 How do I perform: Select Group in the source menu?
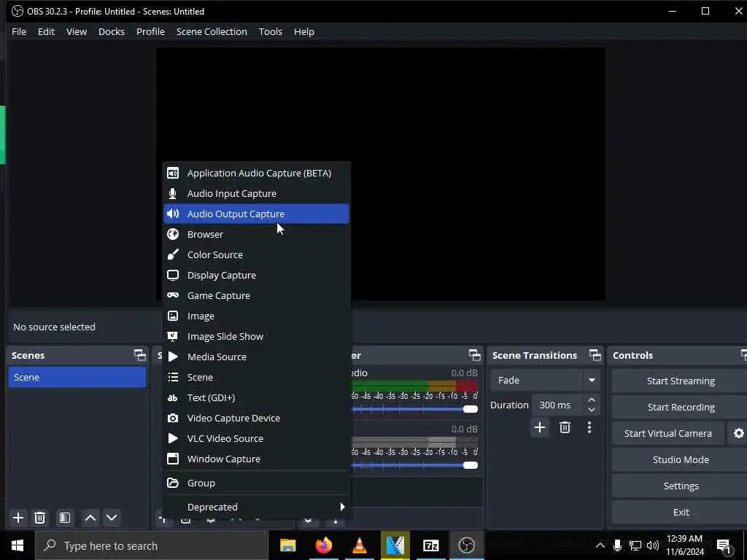click(x=256, y=483)
